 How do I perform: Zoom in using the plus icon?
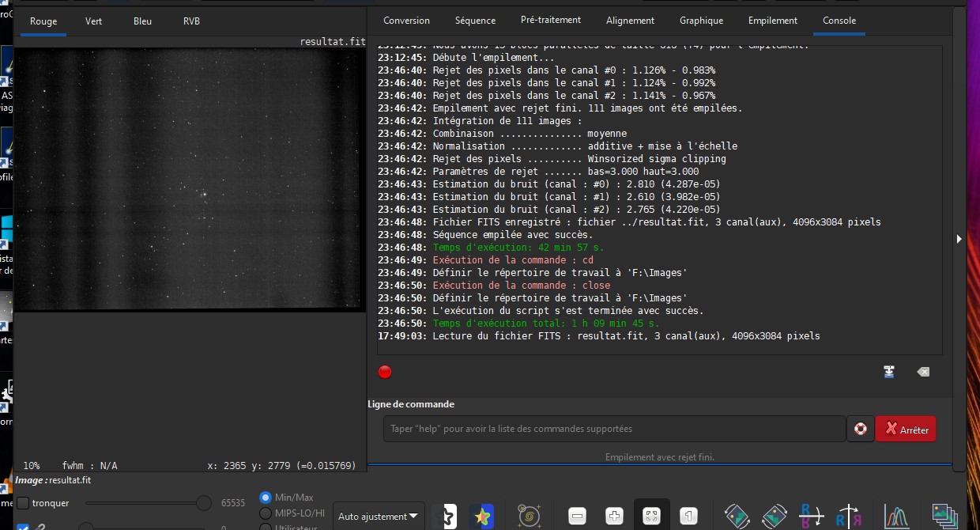click(614, 517)
